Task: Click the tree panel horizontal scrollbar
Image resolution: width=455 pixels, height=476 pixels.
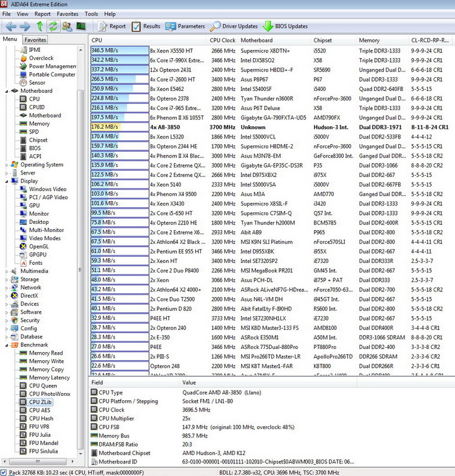Action: click(38, 461)
